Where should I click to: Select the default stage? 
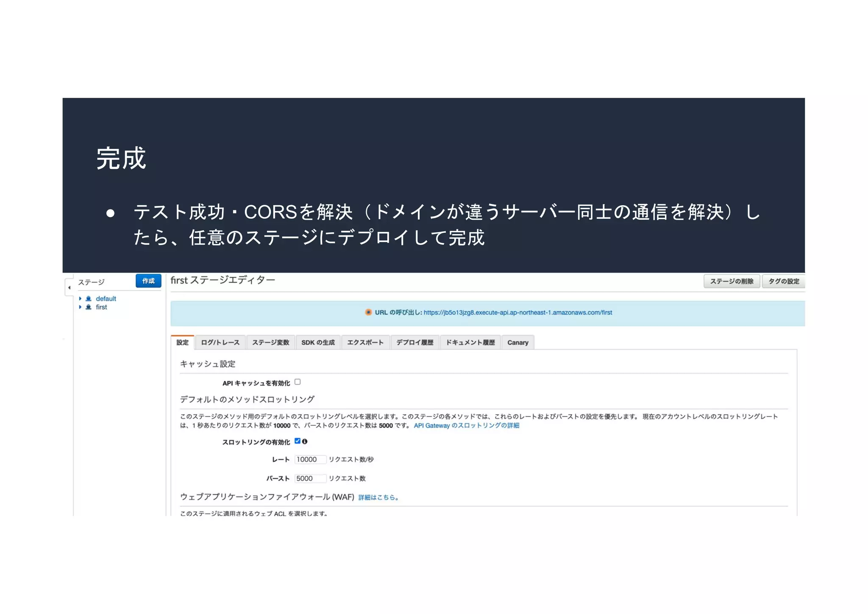(106, 299)
